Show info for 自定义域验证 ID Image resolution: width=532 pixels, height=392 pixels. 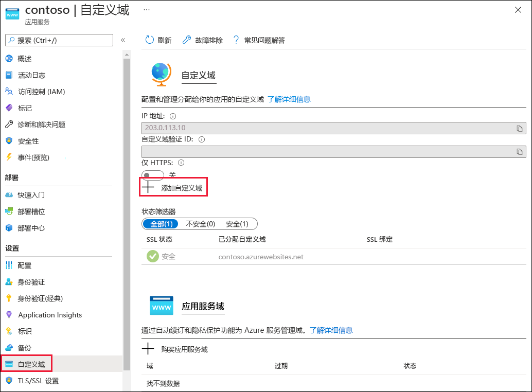click(x=202, y=139)
